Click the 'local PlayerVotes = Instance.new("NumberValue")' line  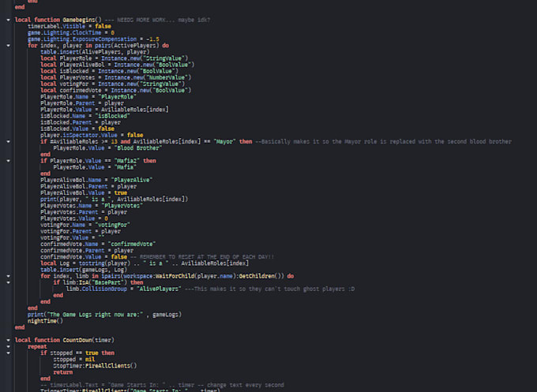coord(116,77)
